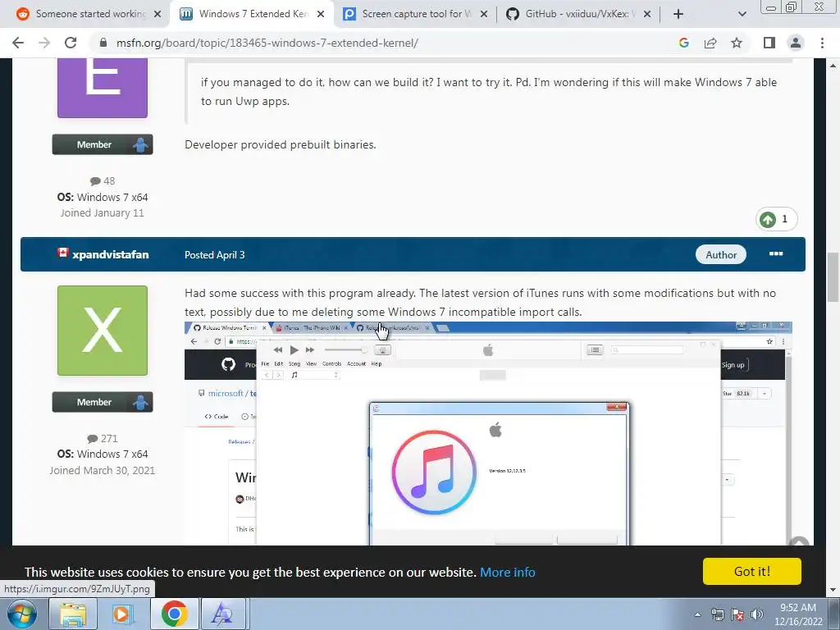Click the Chrome taskbar icon
The width and height of the screenshot is (840, 630).
tap(174, 614)
